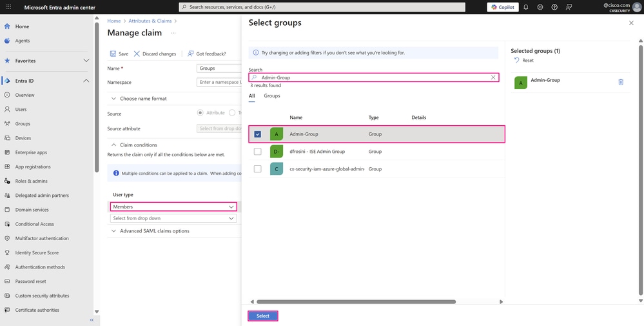Discard changes to the claim
This screenshot has width=644, height=326.
tap(155, 54)
